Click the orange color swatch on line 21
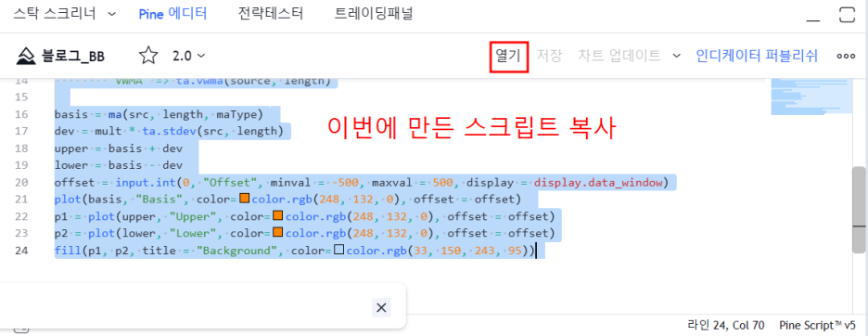Image resolution: width=868 pixels, height=336 pixels. click(245, 198)
